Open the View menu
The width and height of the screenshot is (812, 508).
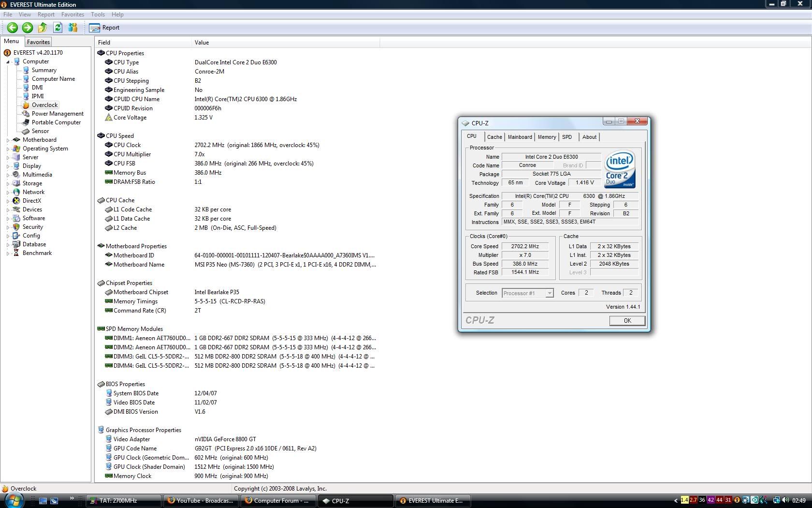25,15
